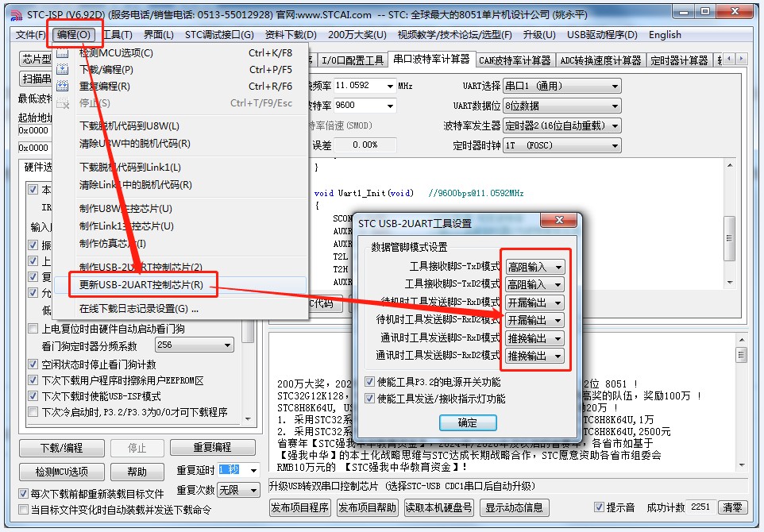Screen dimensions: 764x532
Task: Click the 下载/编程 button
Action: (x=62, y=448)
